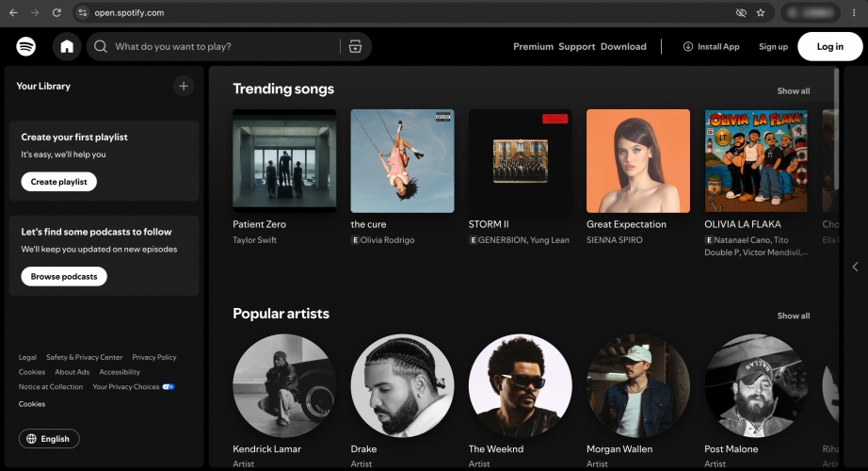Click the Spotify logo
The image size is (868, 471).
(26, 46)
